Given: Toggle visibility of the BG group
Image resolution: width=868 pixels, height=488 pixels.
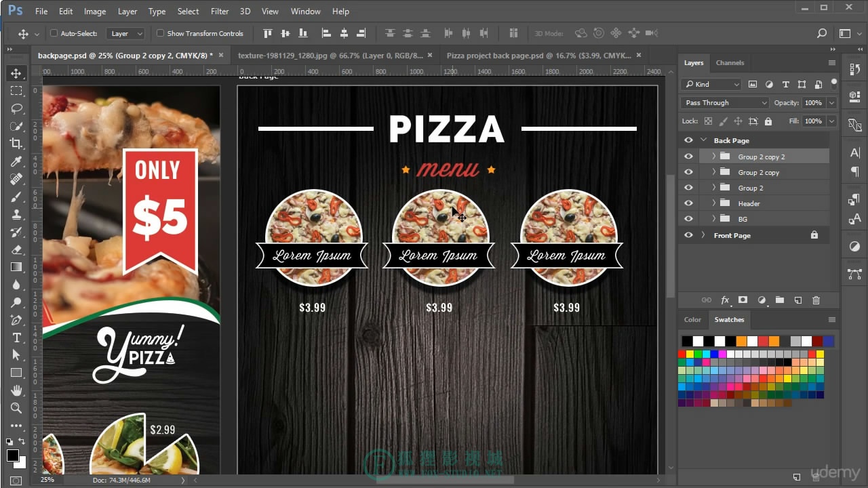Looking at the screenshot, I should (688, 219).
